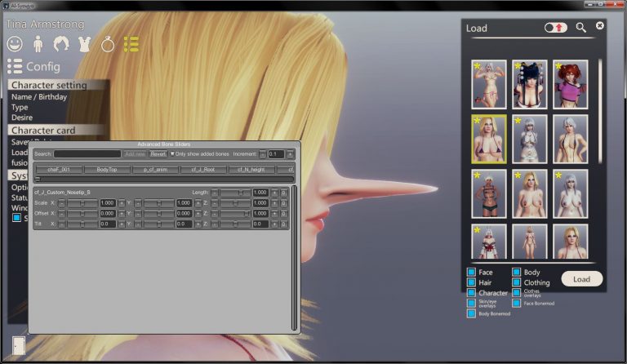This screenshot has height=364, width=627.
Task: Increase Offset X with plus button
Action: 122,214
